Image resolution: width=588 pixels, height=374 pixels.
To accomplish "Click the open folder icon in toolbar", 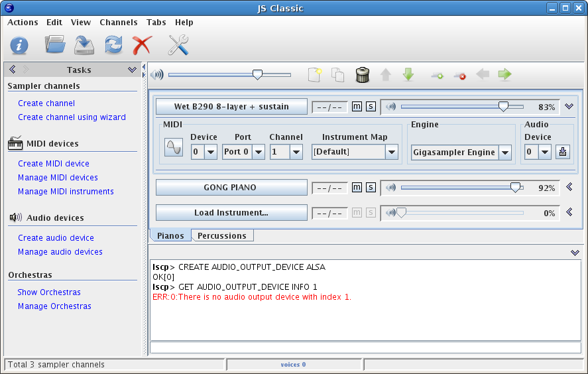I will tap(54, 45).
